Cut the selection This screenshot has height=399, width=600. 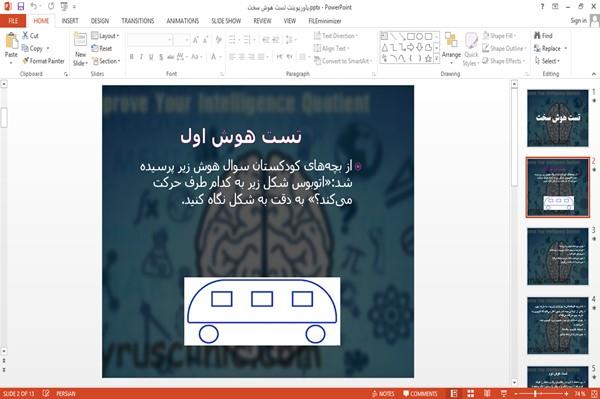click(31, 36)
